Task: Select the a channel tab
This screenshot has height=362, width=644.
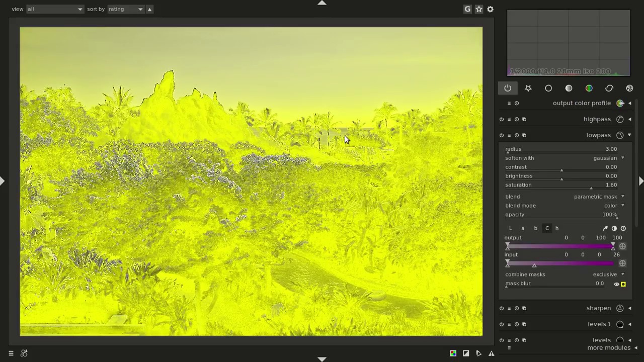Action: click(523, 228)
